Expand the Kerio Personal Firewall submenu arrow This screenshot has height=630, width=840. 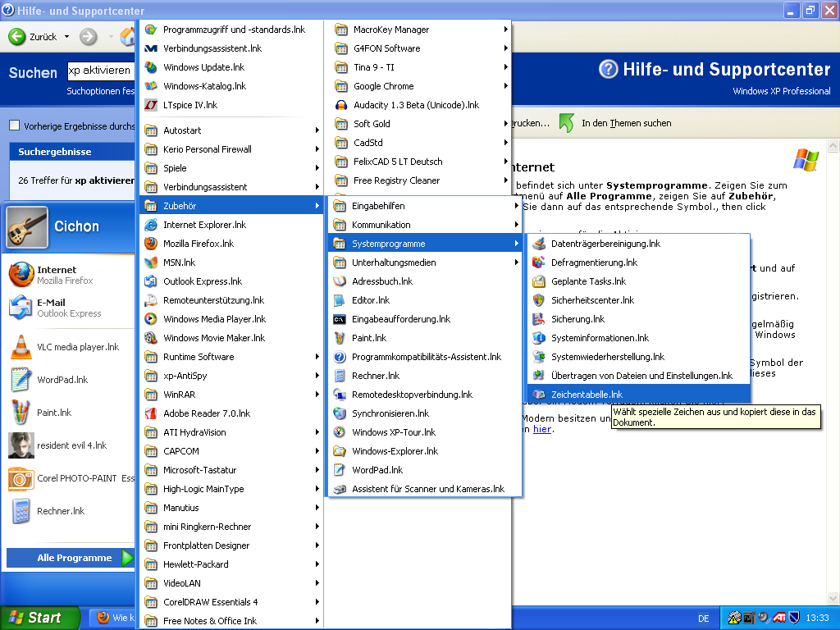tap(317, 149)
